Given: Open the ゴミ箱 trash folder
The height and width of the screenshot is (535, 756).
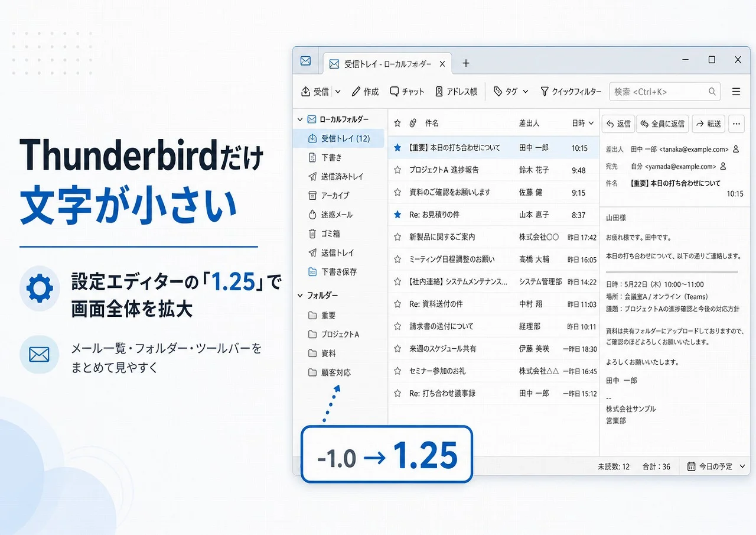Looking at the screenshot, I should tap(324, 234).
